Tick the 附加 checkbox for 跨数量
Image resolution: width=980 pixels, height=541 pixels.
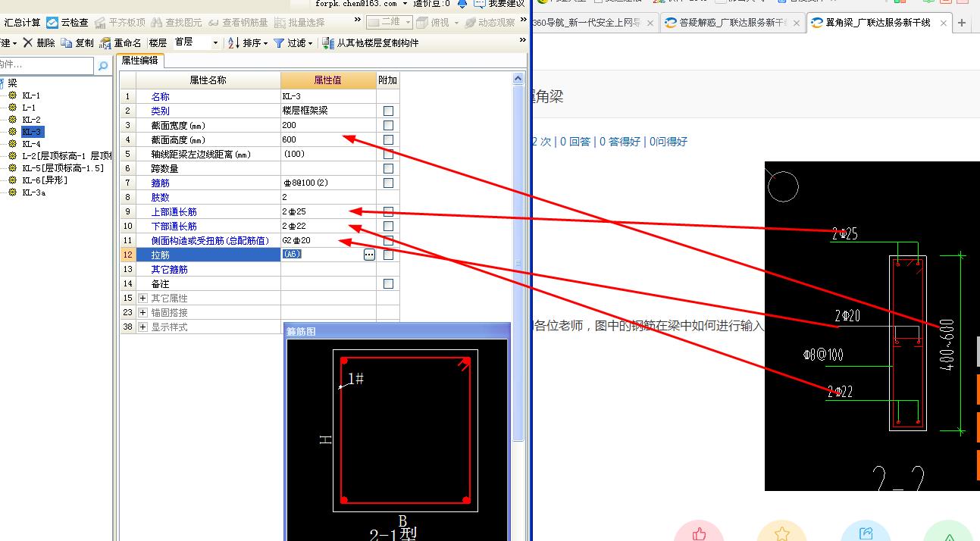tap(388, 168)
